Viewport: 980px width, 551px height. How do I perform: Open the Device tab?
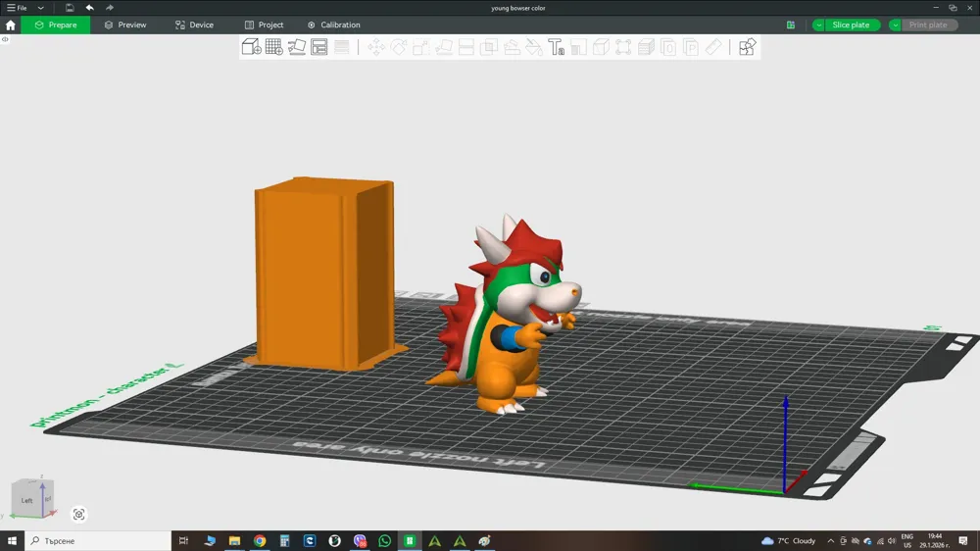[x=194, y=25]
